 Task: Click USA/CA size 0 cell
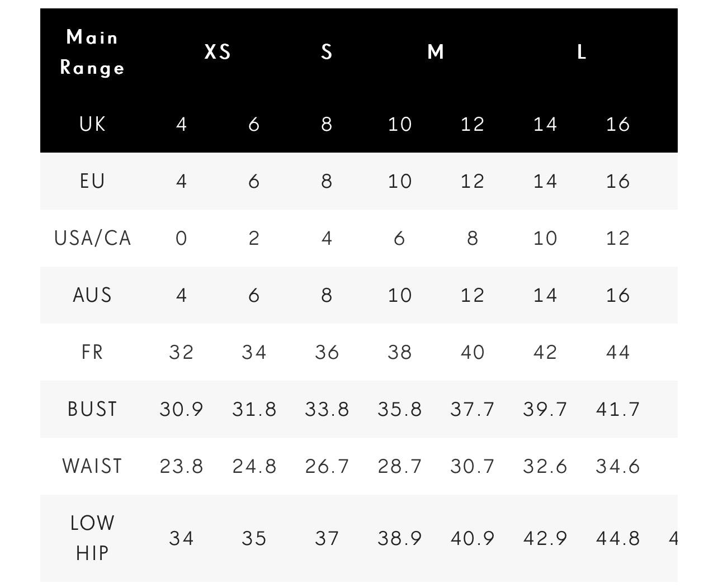point(181,238)
